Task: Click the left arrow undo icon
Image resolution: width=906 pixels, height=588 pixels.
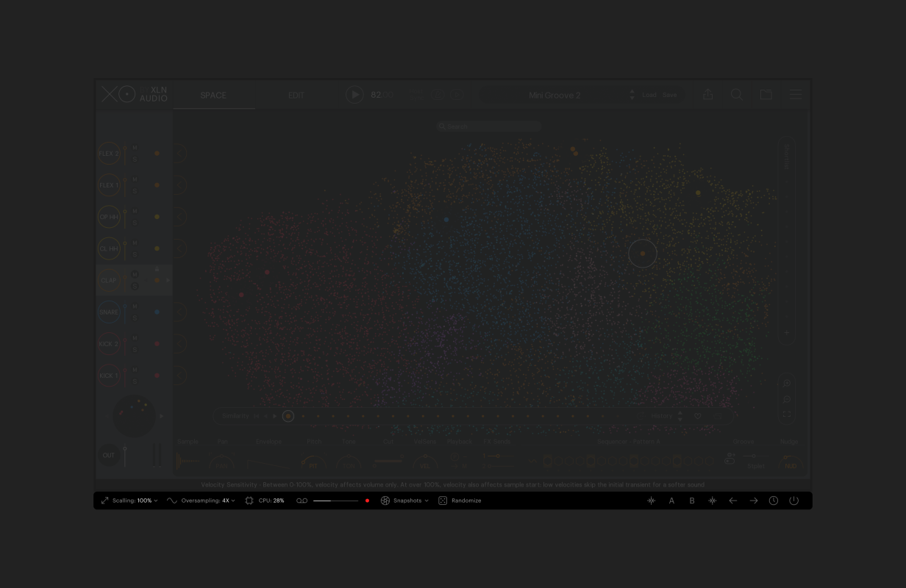Action: 732,501
